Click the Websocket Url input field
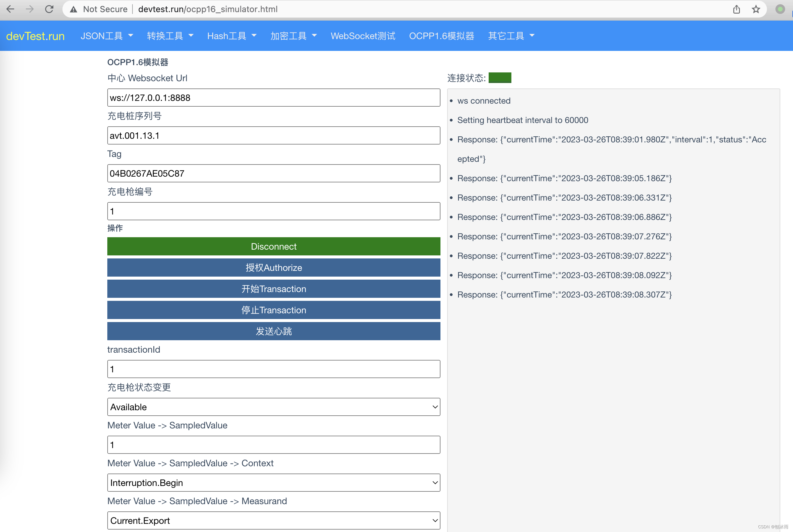793x532 pixels. click(x=274, y=98)
